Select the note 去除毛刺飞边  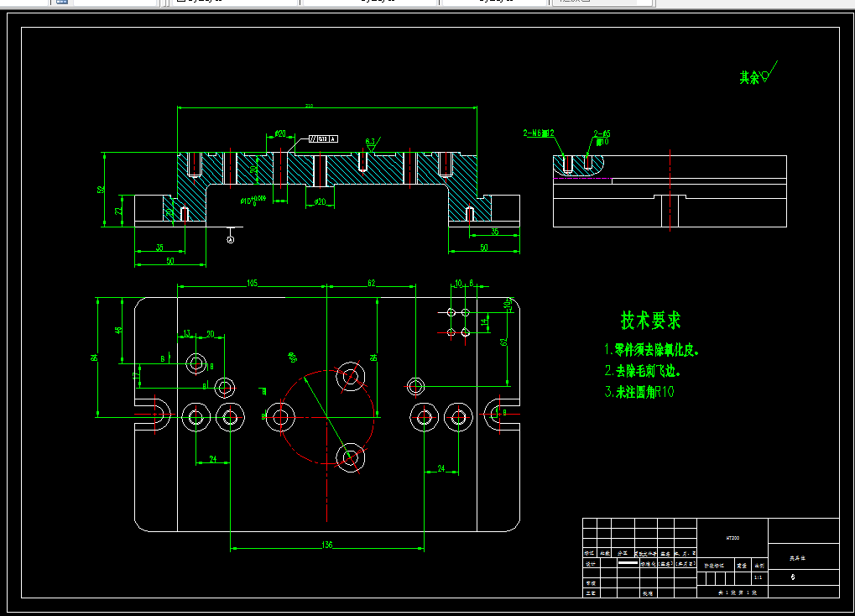[x=643, y=371]
